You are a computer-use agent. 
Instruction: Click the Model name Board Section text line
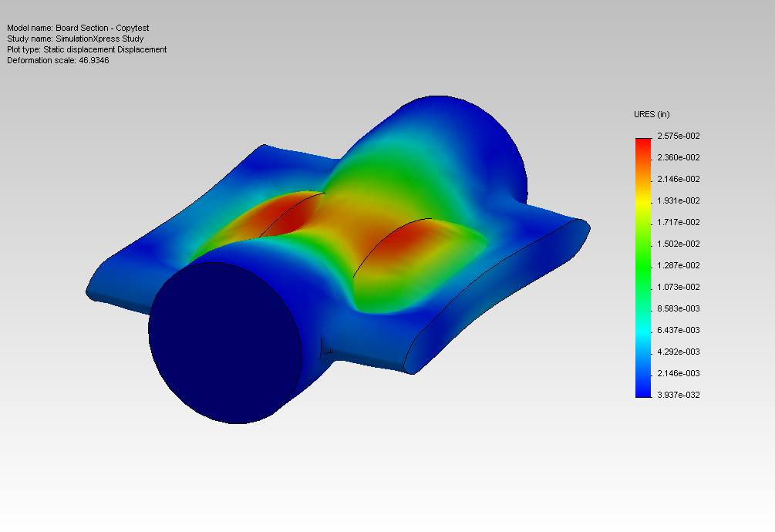[77, 28]
